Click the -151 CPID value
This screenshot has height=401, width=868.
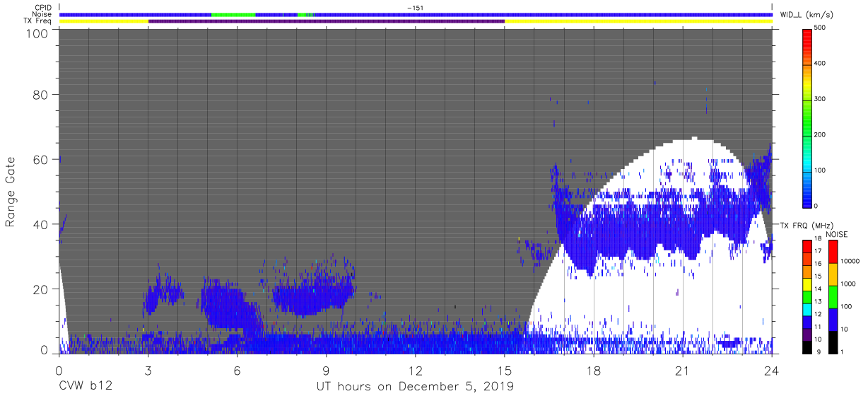point(415,8)
